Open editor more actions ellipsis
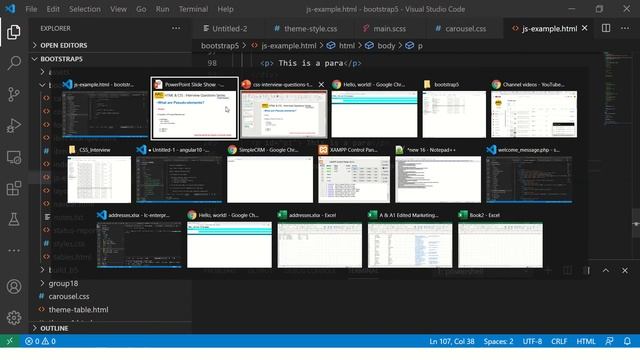This screenshot has width=640, height=360. (624, 28)
